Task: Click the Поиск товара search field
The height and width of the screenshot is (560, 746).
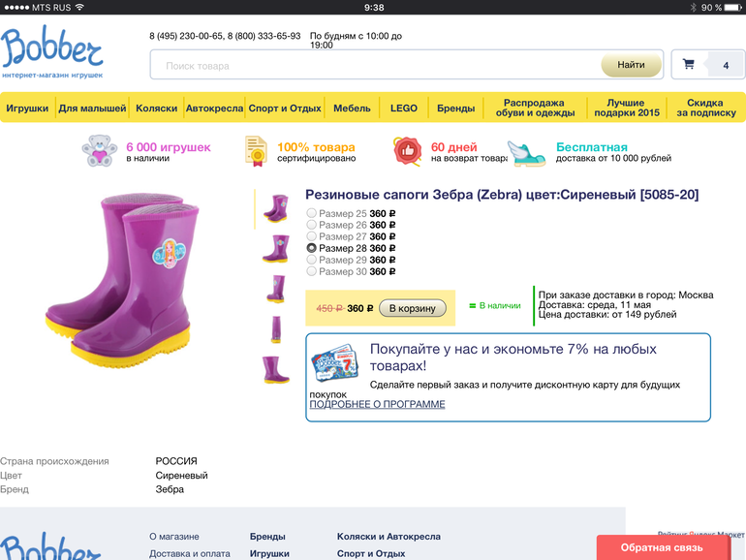Action: [376, 66]
